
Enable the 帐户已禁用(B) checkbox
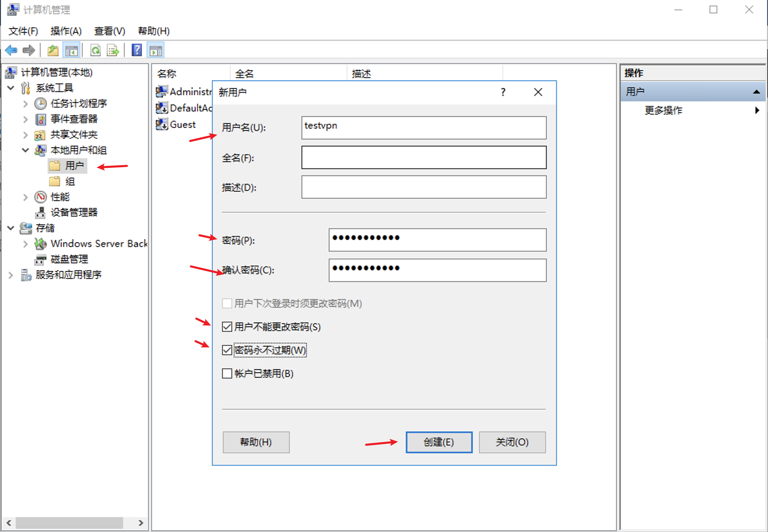pyautogui.click(x=227, y=373)
